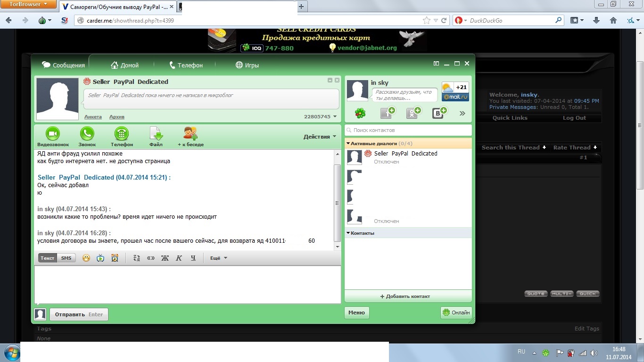Screen dimensions: 644x362
Task: Close the contact header panel
Action: pos(337,80)
